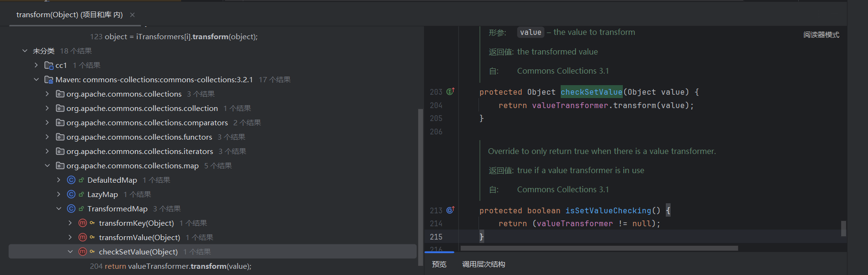
Task: Close the transform(Object) search results tab
Action: 132,15
